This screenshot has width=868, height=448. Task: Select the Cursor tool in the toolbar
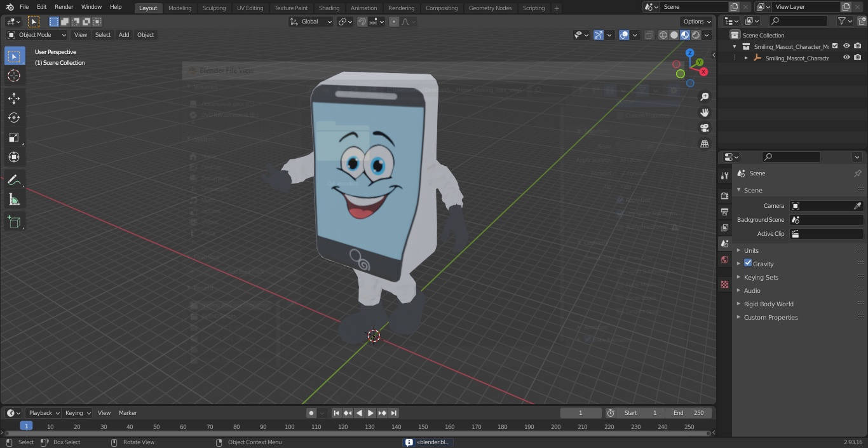[x=14, y=76]
